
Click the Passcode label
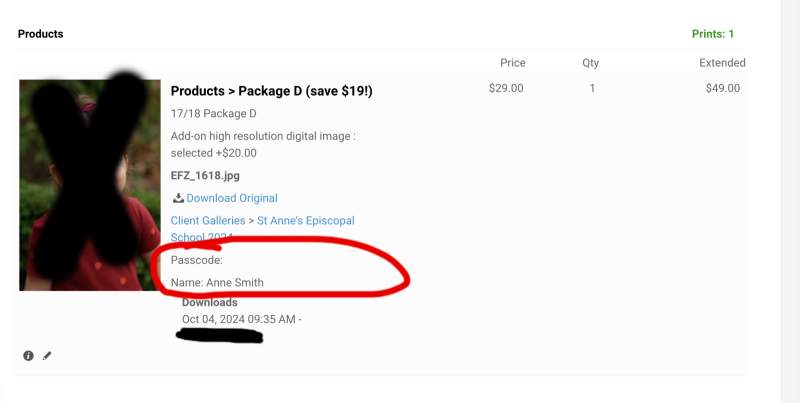197,260
